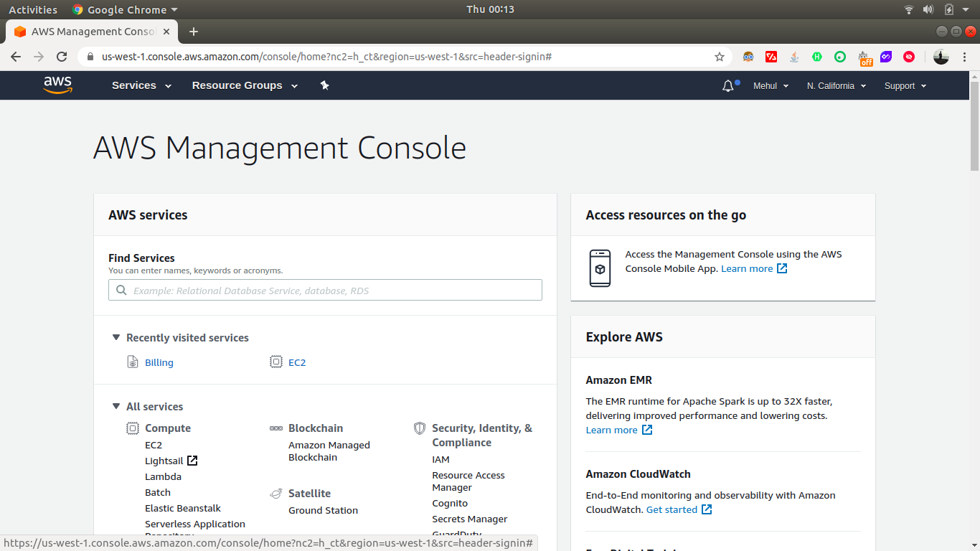Collapse the Recently visited services section
The image size is (980, 551).
tap(116, 337)
